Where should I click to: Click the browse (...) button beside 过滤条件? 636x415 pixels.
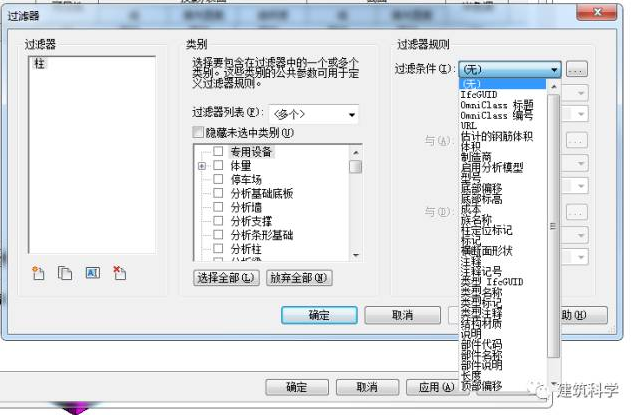click(576, 70)
